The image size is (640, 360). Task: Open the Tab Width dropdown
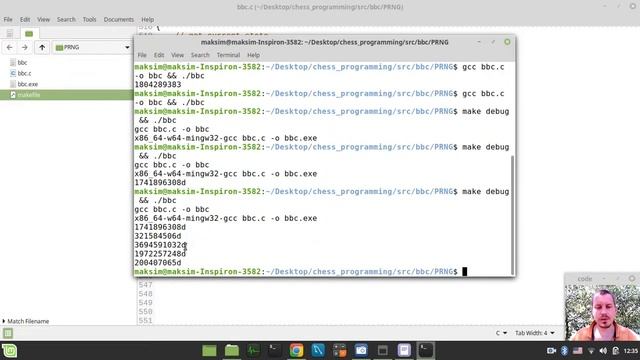coord(535,333)
